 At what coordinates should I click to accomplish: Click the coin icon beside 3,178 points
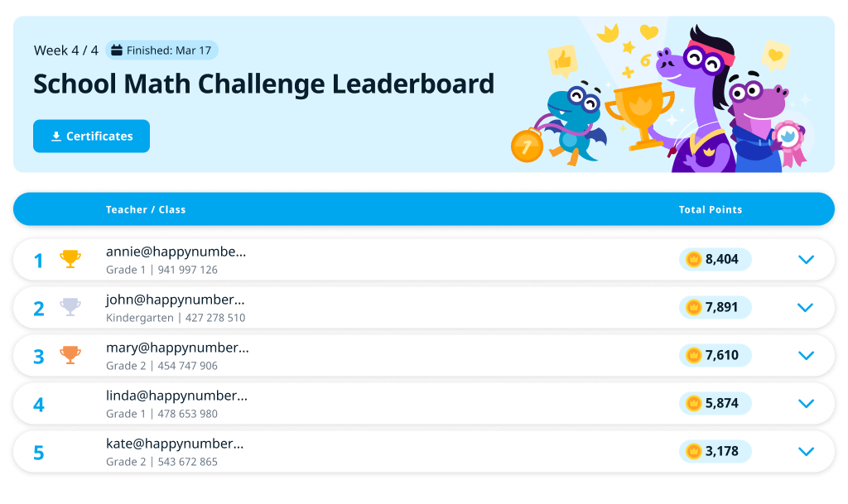[694, 451]
